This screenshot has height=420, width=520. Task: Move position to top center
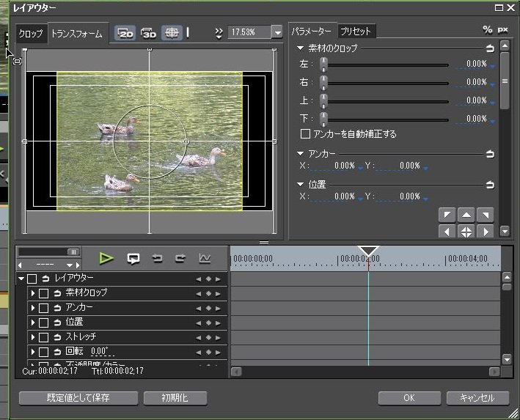point(466,215)
